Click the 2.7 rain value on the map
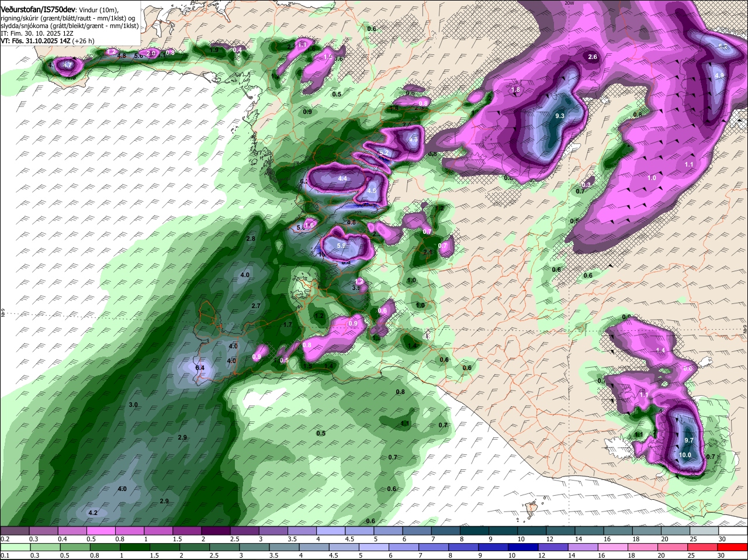Image resolution: width=748 pixels, height=560 pixels. point(255,306)
